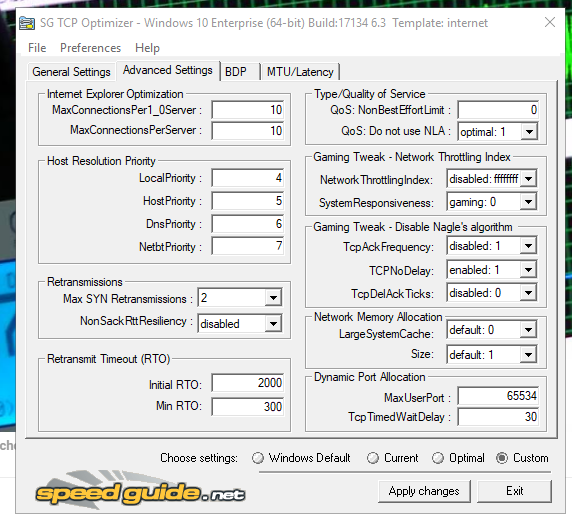Click the 'Dynamic Port Allocation' group title
The image size is (572, 519).
369,377
